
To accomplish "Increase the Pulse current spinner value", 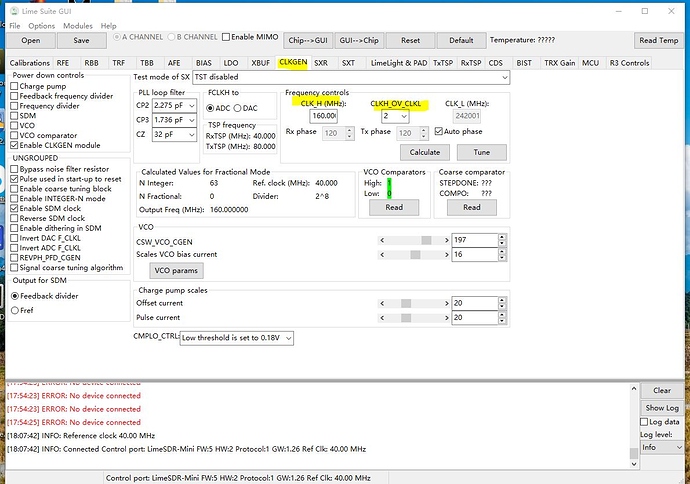I will [x=502, y=314].
